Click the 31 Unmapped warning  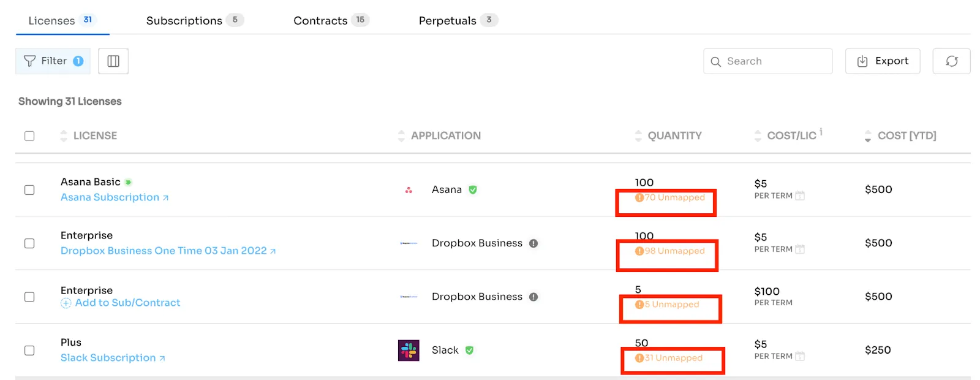point(669,358)
